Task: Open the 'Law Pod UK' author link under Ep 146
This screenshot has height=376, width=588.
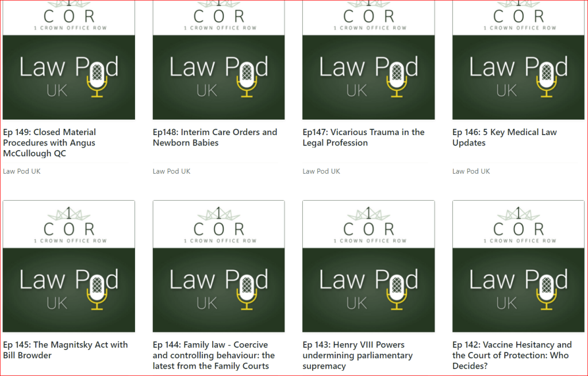Action: point(471,171)
